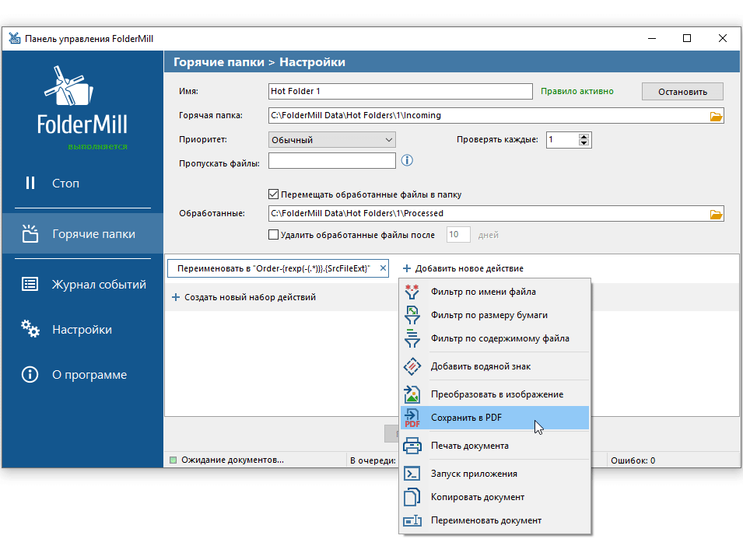
Task: Maximize the FolderMill window
Action: point(687,38)
